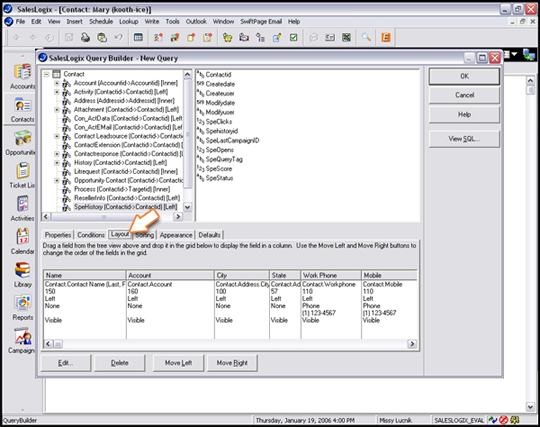
Task: Click the Work Phone column header
Action: click(x=331, y=275)
